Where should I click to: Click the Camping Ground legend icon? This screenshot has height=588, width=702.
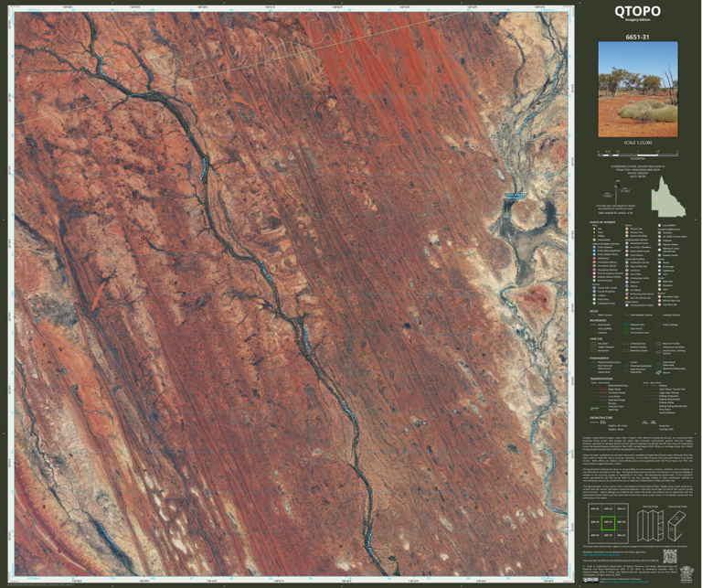pyautogui.click(x=594, y=304)
